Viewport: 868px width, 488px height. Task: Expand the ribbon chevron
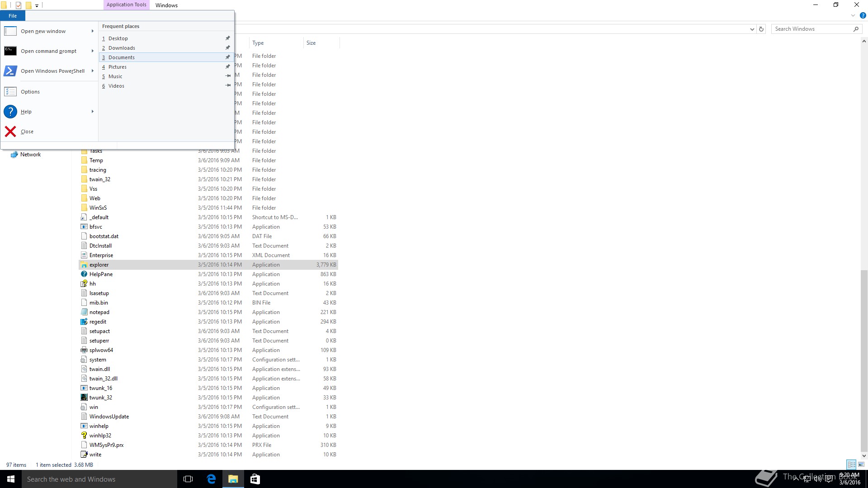click(853, 15)
